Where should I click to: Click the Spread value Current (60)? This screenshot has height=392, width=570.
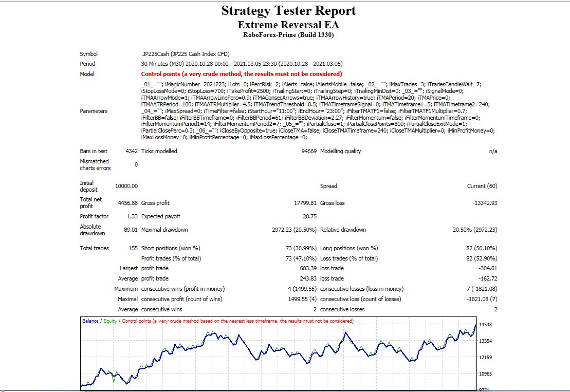point(482,186)
